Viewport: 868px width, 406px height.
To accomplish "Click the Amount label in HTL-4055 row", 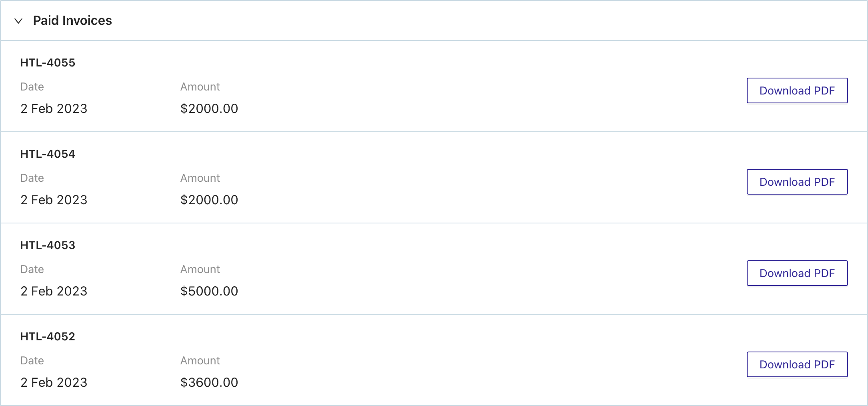I will 200,87.
